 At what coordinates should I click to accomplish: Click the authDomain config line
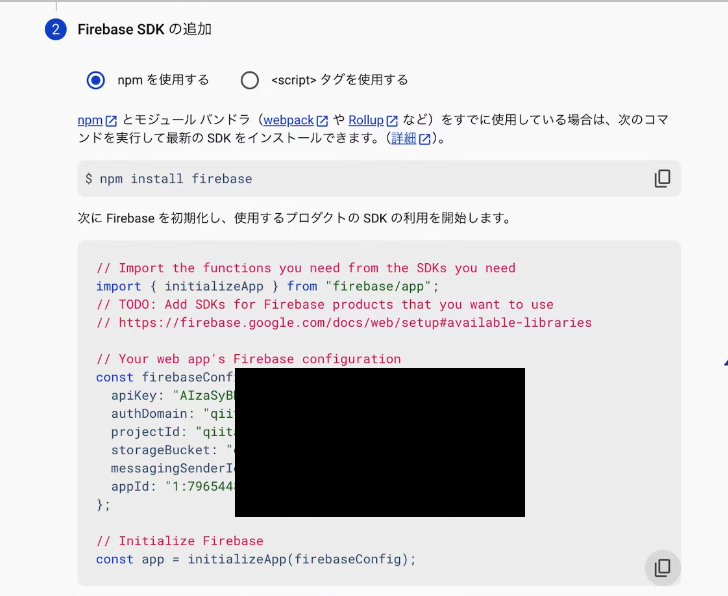pyautogui.click(x=173, y=414)
